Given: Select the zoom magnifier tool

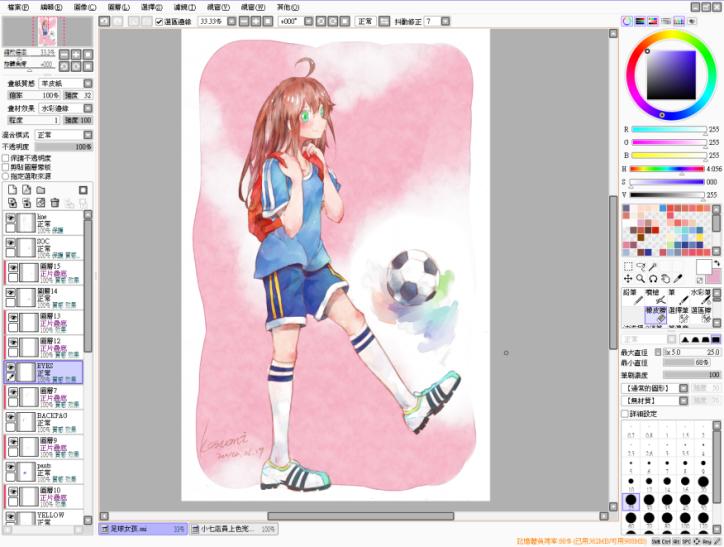Looking at the screenshot, I should pyautogui.click(x=640, y=278).
